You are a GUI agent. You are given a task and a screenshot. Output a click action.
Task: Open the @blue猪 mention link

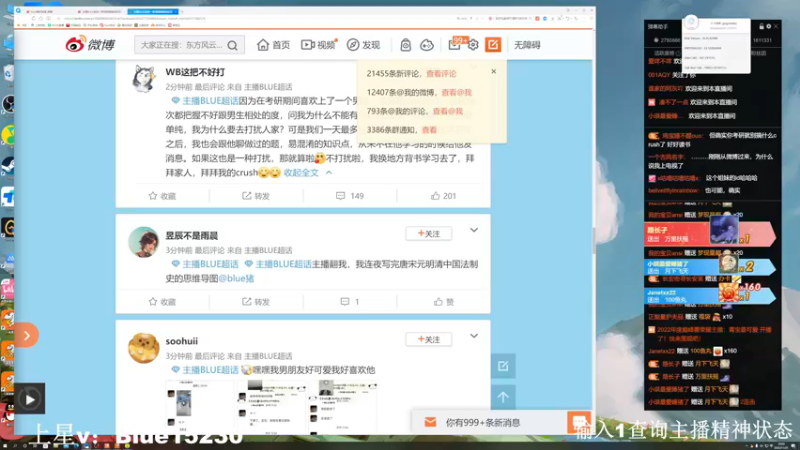click(x=236, y=279)
